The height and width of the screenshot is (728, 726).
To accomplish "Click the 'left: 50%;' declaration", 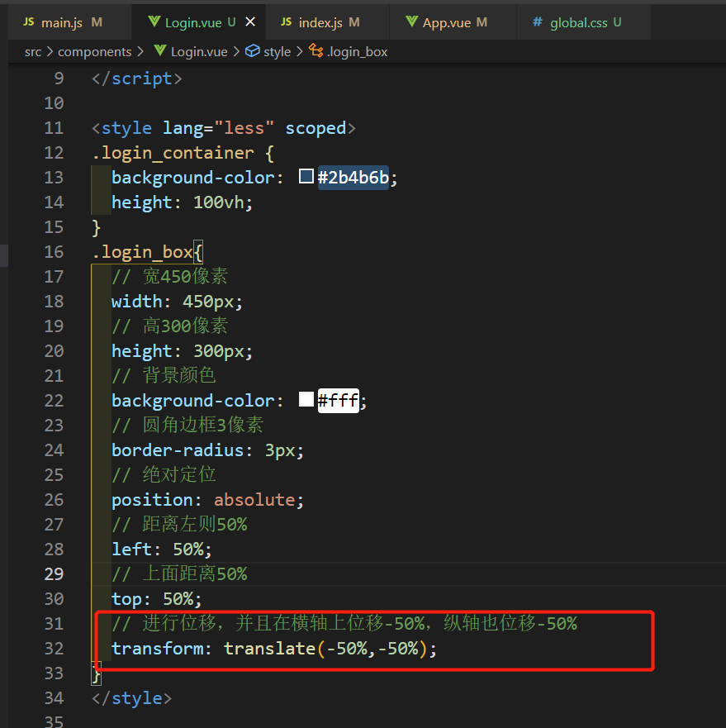I will (x=162, y=550).
